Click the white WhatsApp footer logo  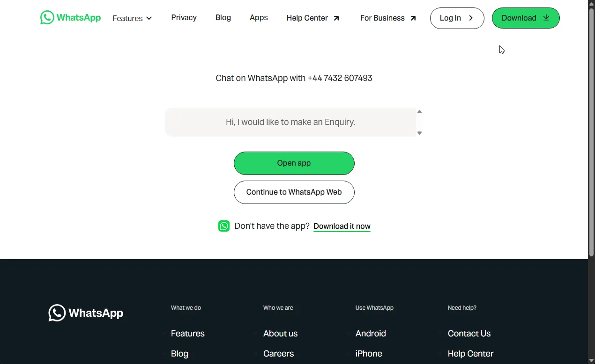click(86, 313)
